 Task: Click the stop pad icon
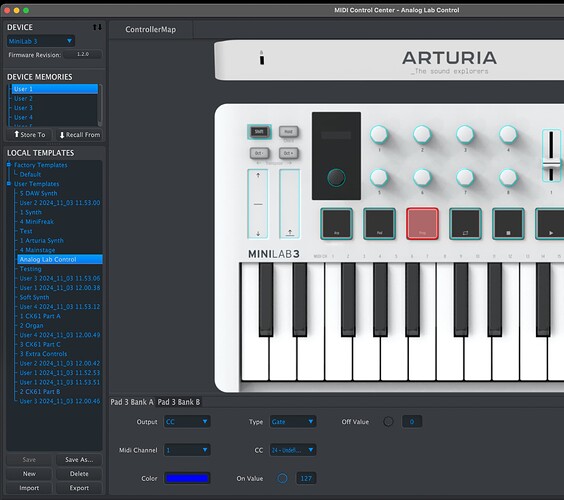pos(508,223)
